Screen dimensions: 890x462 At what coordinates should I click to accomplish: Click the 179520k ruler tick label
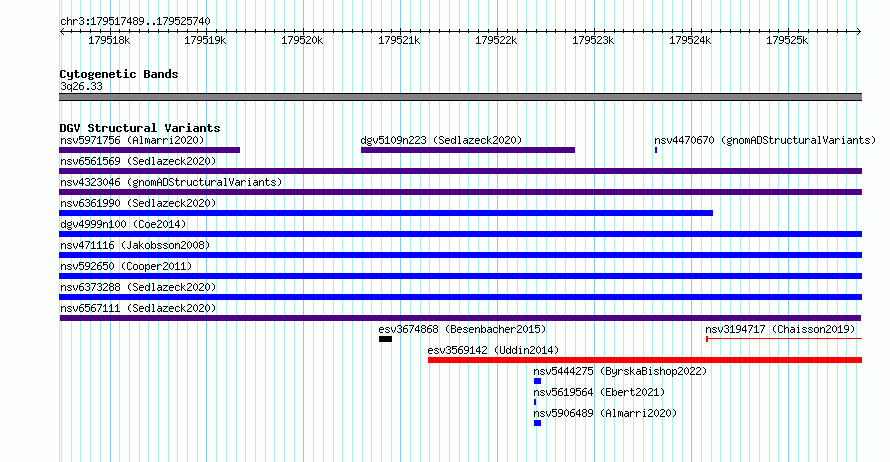point(303,40)
